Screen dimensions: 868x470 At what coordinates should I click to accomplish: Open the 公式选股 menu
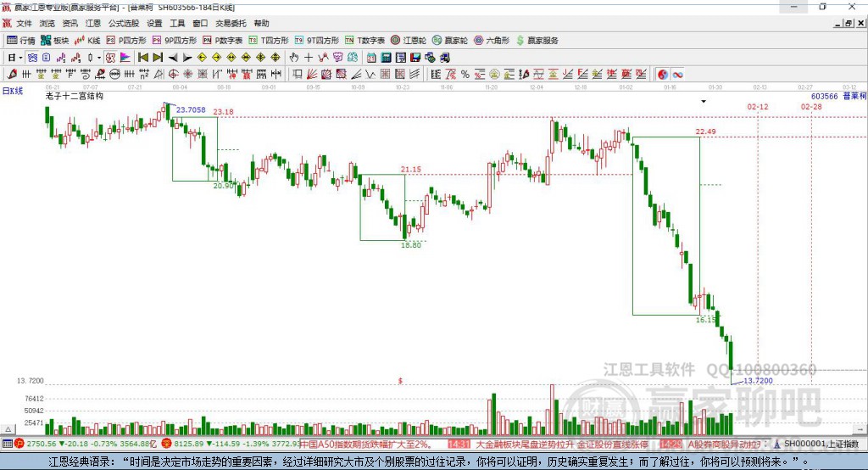pyautogui.click(x=124, y=23)
